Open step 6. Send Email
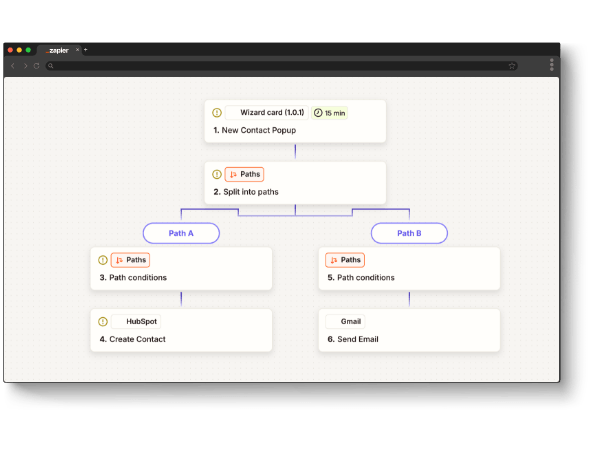Image resolution: width=589 pixels, height=466 pixels. click(x=409, y=330)
